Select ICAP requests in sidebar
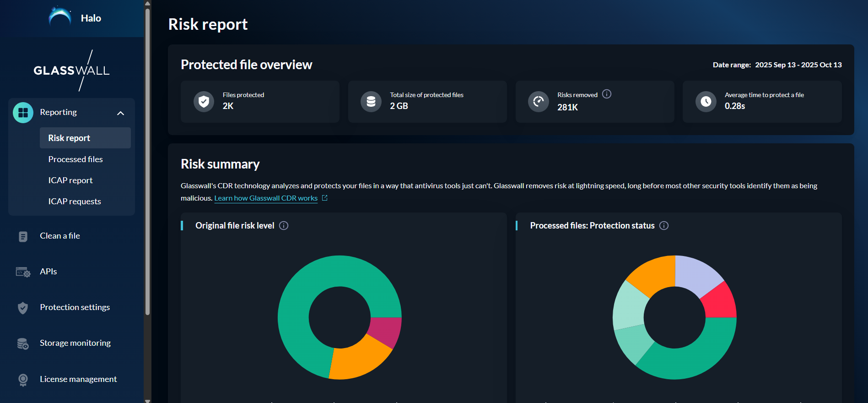The width and height of the screenshot is (868, 403). 75,201
